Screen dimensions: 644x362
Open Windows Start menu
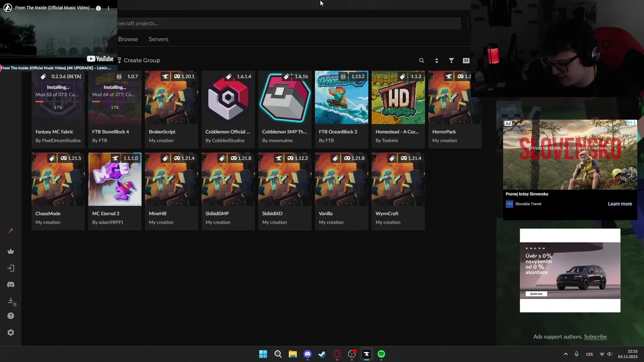[263, 354]
